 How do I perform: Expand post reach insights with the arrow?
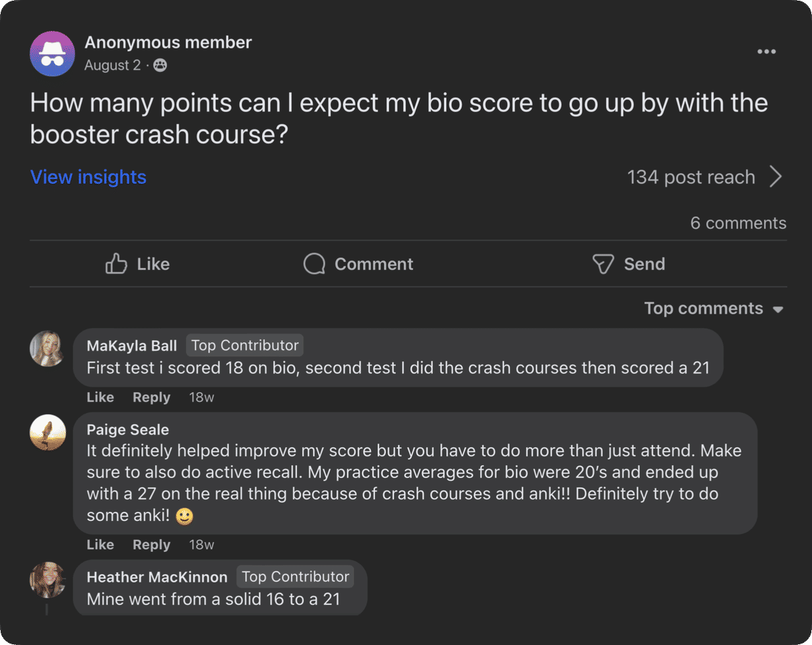777,176
